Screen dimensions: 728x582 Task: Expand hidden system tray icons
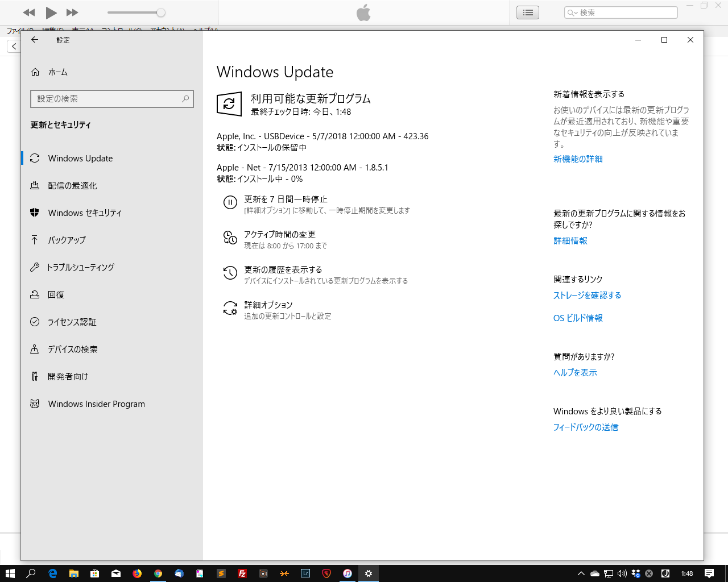(x=581, y=573)
